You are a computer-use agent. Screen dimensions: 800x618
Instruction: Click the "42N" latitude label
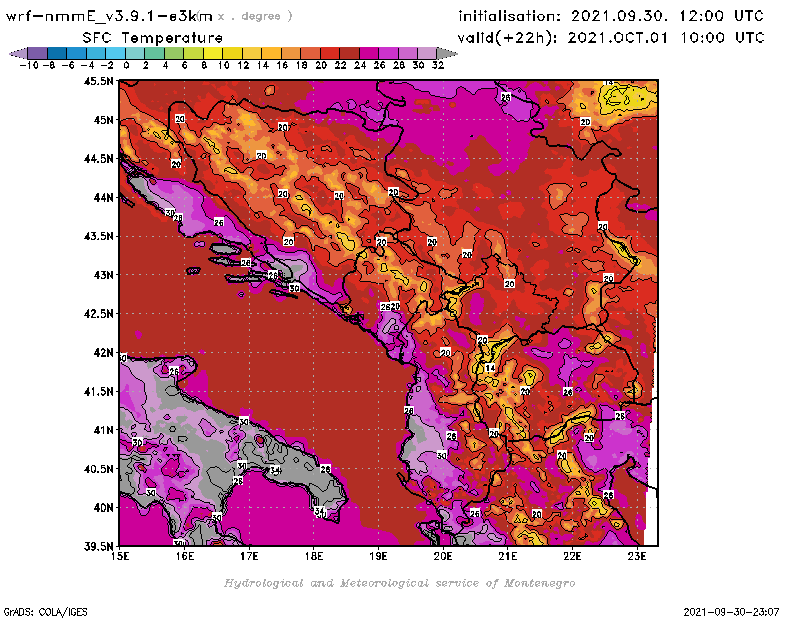[103, 353]
